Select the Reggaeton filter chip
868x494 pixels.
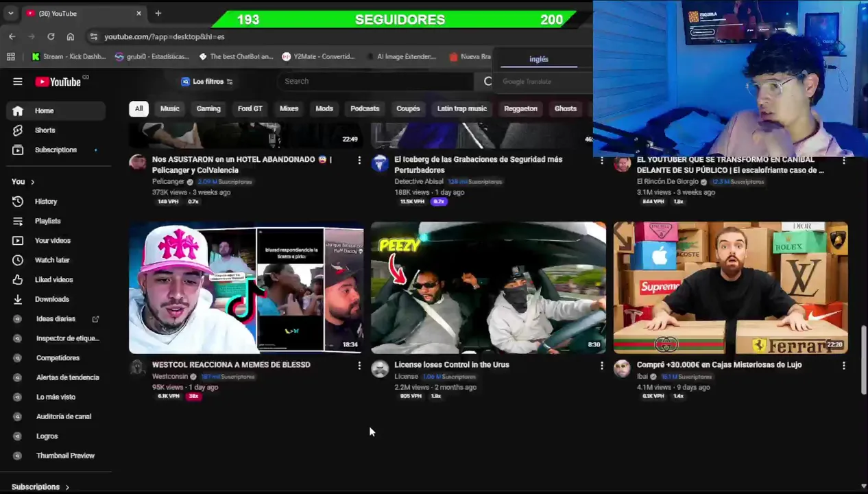coord(520,108)
